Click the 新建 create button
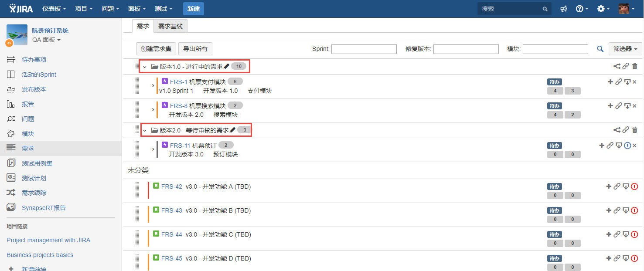 (194, 9)
